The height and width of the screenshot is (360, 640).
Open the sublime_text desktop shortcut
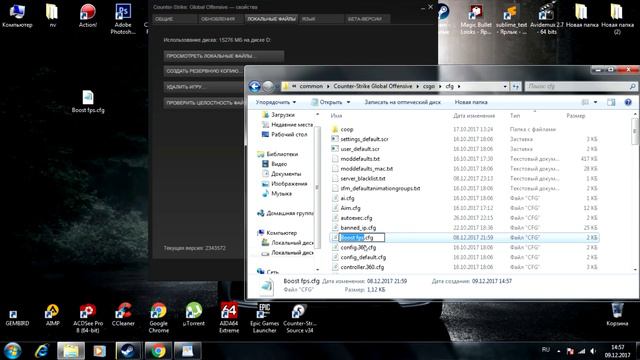[511, 19]
